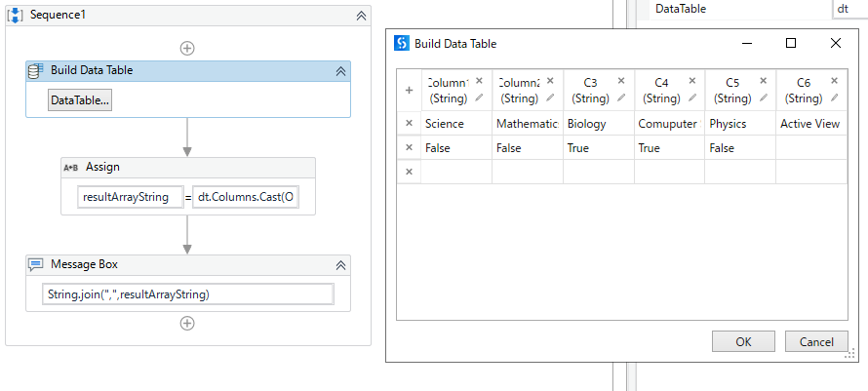Image resolution: width=868 pixels, height=391 pixels.
Task: Delete the Science row
Action: (x=409, y=124)
